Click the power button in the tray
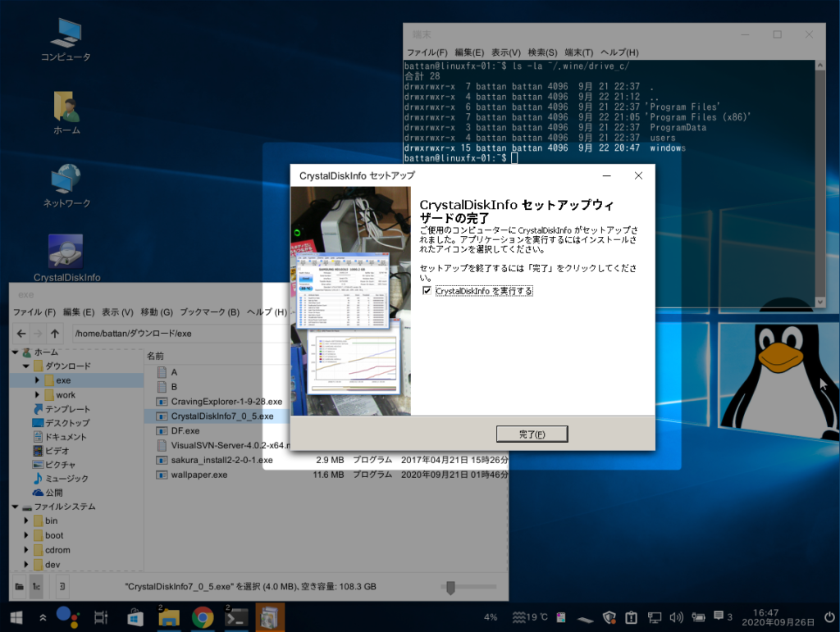840x632 pixels. pos(829,617)
